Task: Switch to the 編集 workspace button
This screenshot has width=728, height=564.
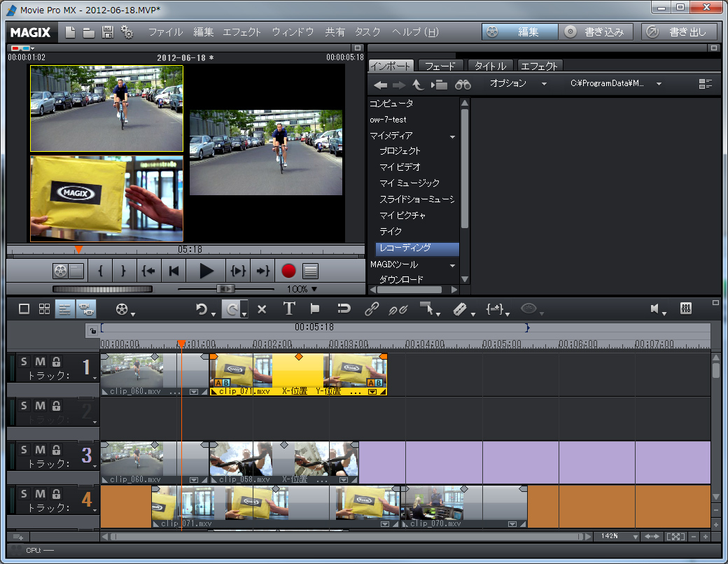Action: [519, 31]
